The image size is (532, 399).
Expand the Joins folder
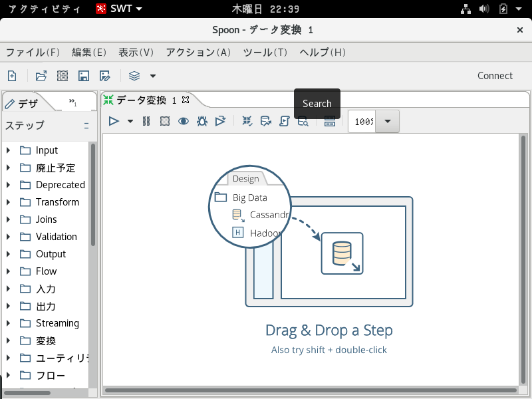(x=9, y=219)
